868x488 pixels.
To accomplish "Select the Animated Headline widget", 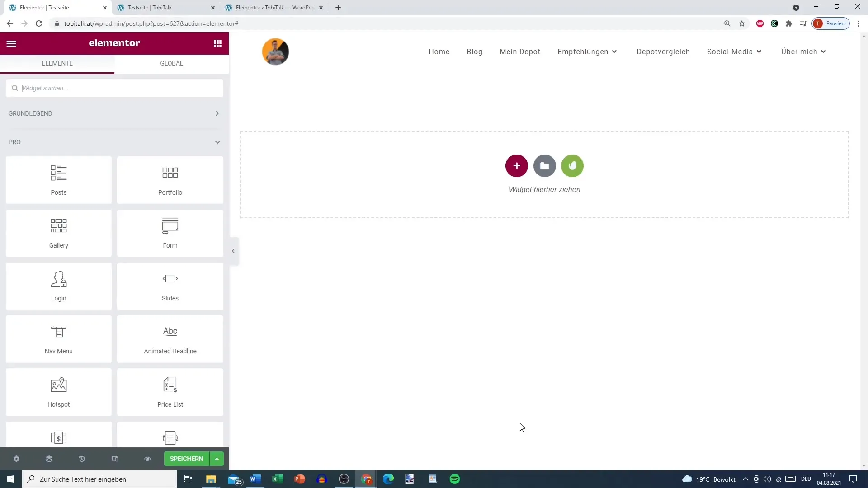I will (170, 339).
